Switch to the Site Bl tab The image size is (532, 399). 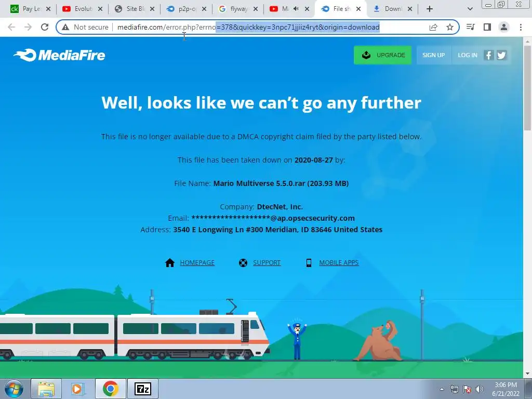tap(134, 9)
